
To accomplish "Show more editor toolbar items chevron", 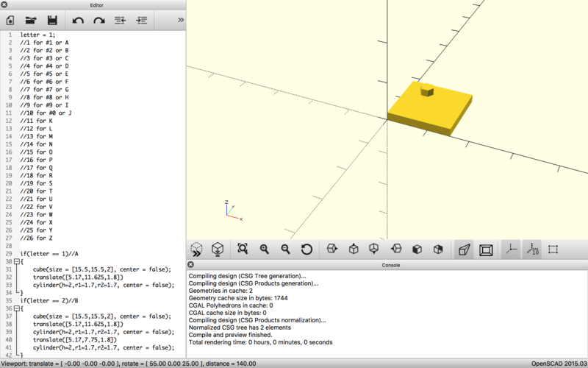I will tap(181, 20).
